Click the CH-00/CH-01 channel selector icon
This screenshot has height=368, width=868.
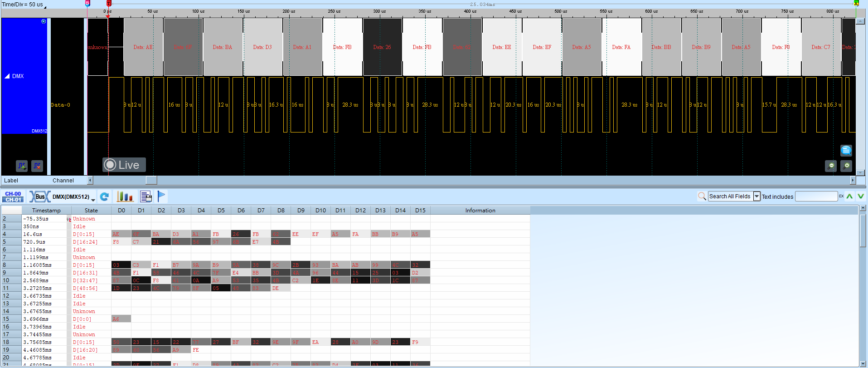(x=13, y=196)
